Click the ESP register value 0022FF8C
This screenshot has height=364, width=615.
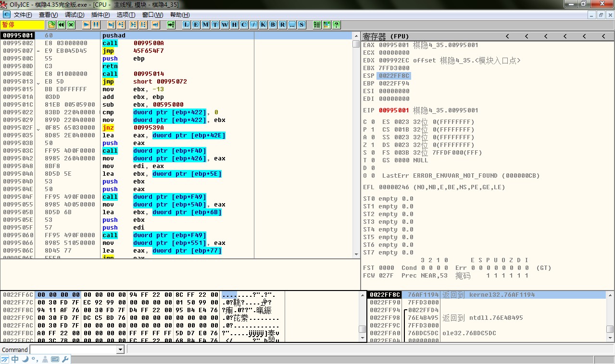[x=394, y=76]
